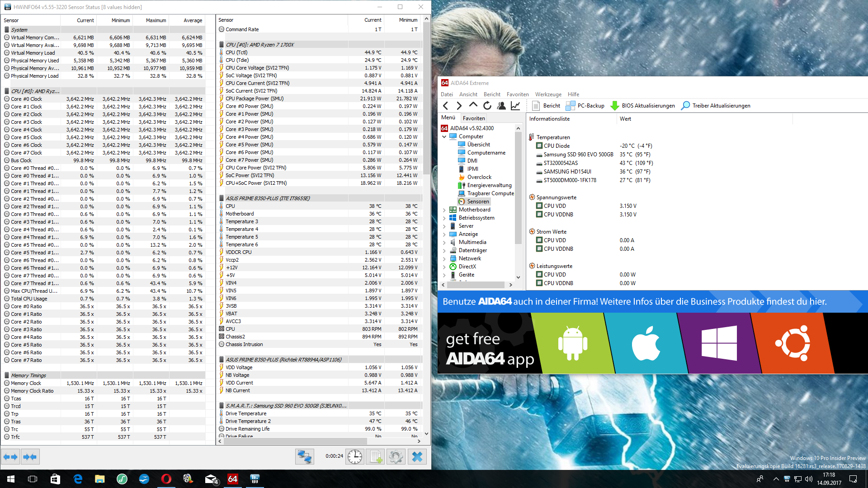Click the Apple tile in the AIDA64 banner
The height and width of the screenshot is (488, 868).
pos(646,343)
